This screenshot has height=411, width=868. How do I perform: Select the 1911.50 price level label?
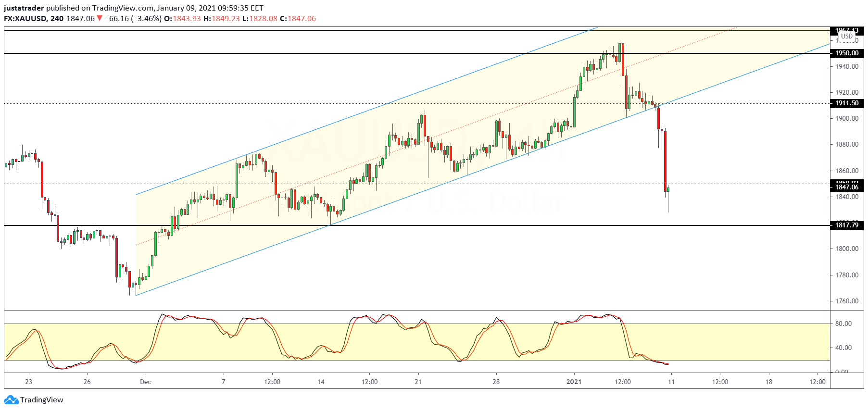point(846,103)
